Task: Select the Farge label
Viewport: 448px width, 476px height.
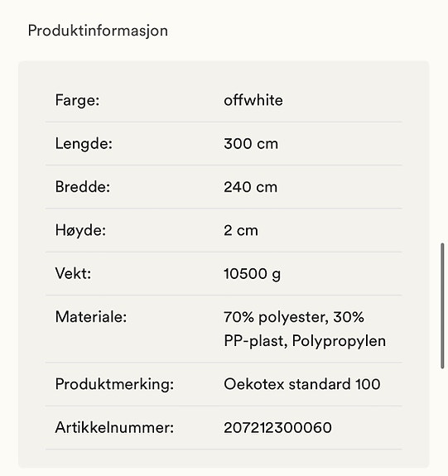Action: pos(77,100)
